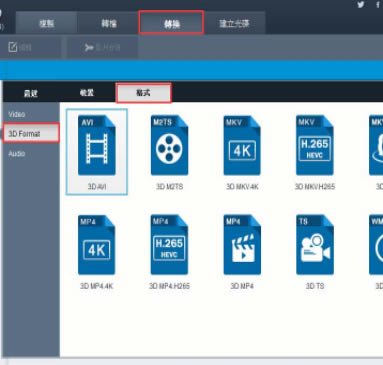Select the 3D MKV.H265 format icon
383x365 pixels.
pos(315,145)
